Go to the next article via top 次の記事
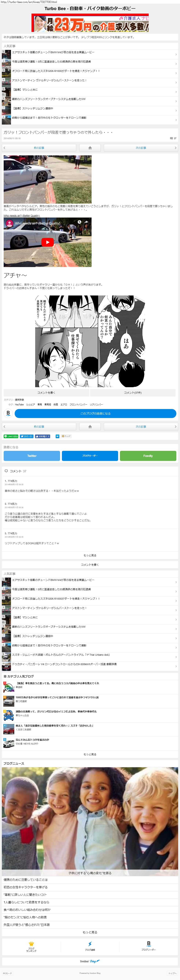Image resolution: width=180 pixels, height=980 pixels. pos(141,148)
